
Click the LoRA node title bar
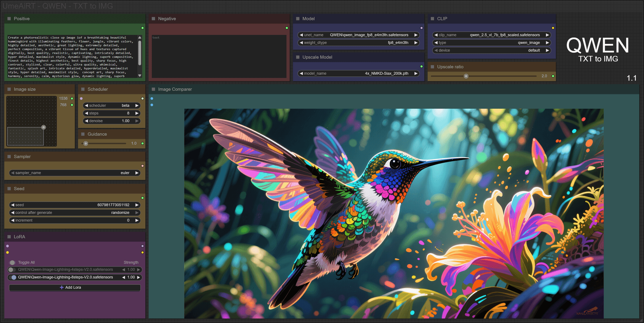75,237
